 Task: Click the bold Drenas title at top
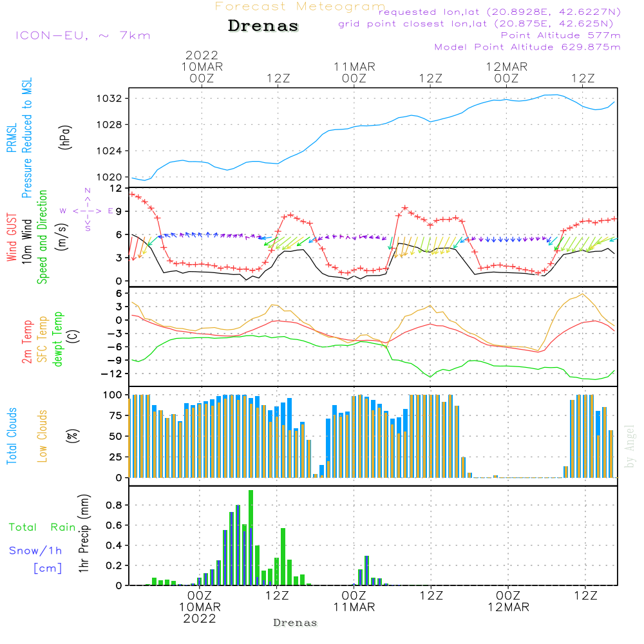click(x=263, y=26)
